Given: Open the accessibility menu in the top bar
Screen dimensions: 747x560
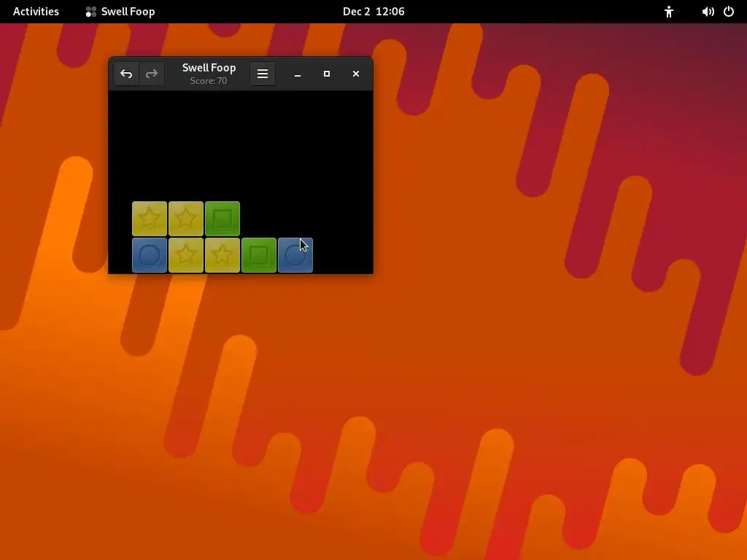Looking at the screenshot, I should click(x=669, y=12).
